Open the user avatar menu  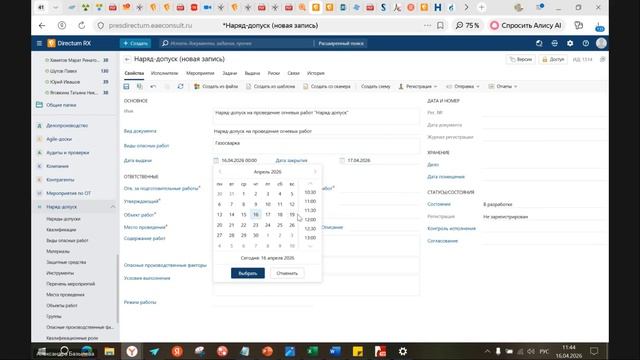601,43
